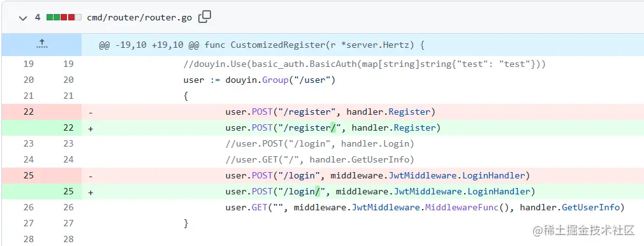Screen dimensions: 644x246
Task: Click the plus marker on added line 25
Action: (91, 192)
